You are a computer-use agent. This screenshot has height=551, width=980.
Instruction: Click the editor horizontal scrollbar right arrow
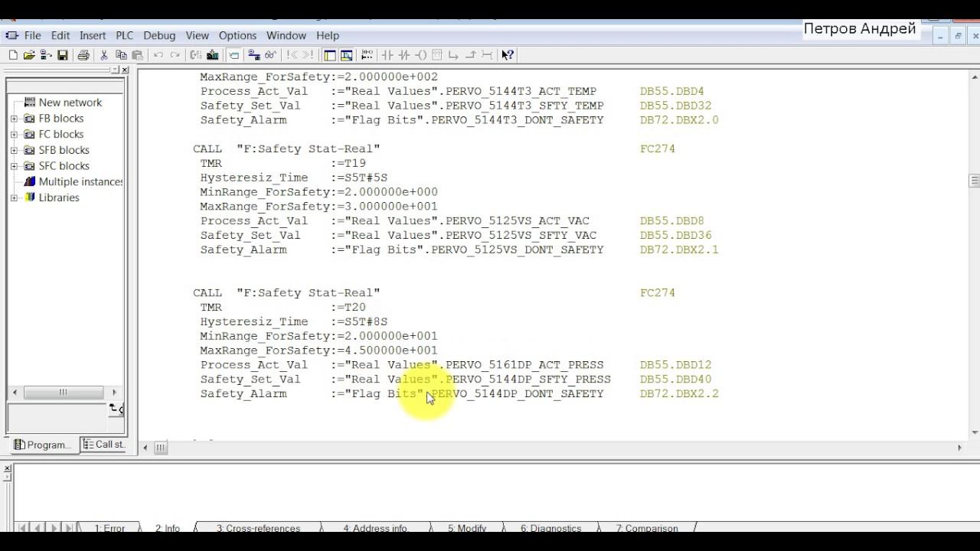[x=959, y=448]
